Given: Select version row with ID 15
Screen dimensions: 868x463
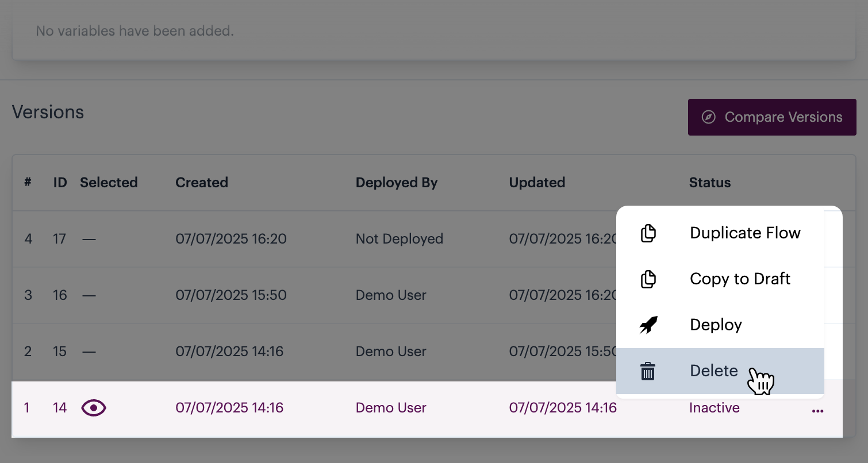Looking at the screenshot, I should (229, 352).
